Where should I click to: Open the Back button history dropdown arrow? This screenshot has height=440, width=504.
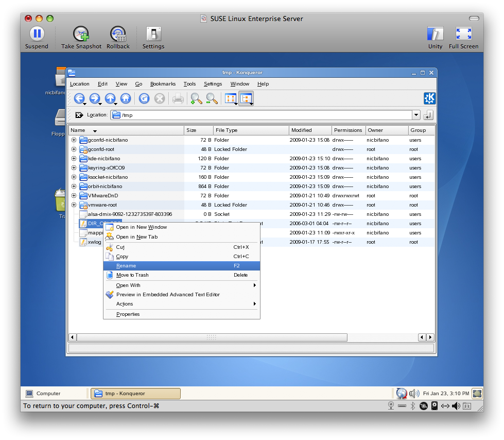click(x=85, y=104)
